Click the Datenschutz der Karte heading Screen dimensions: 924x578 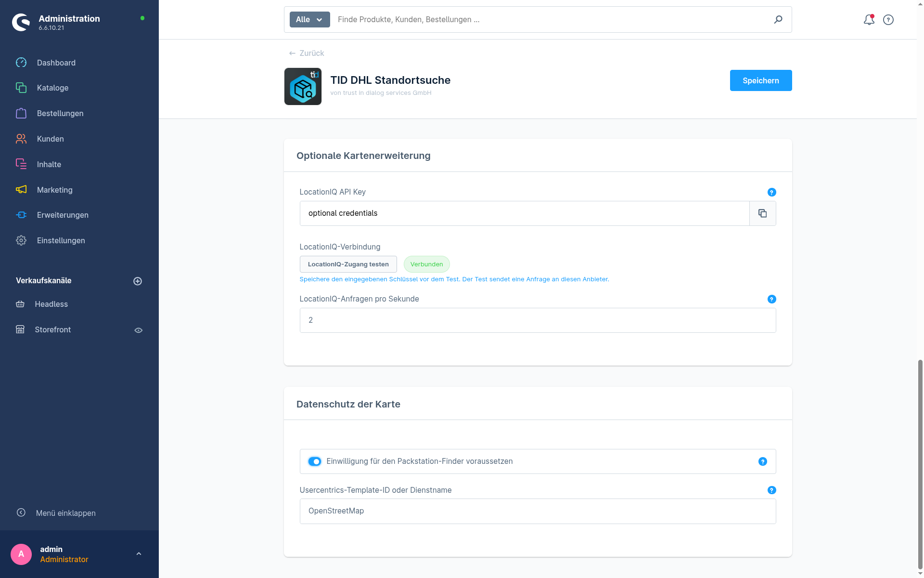(x=348, y=404)
